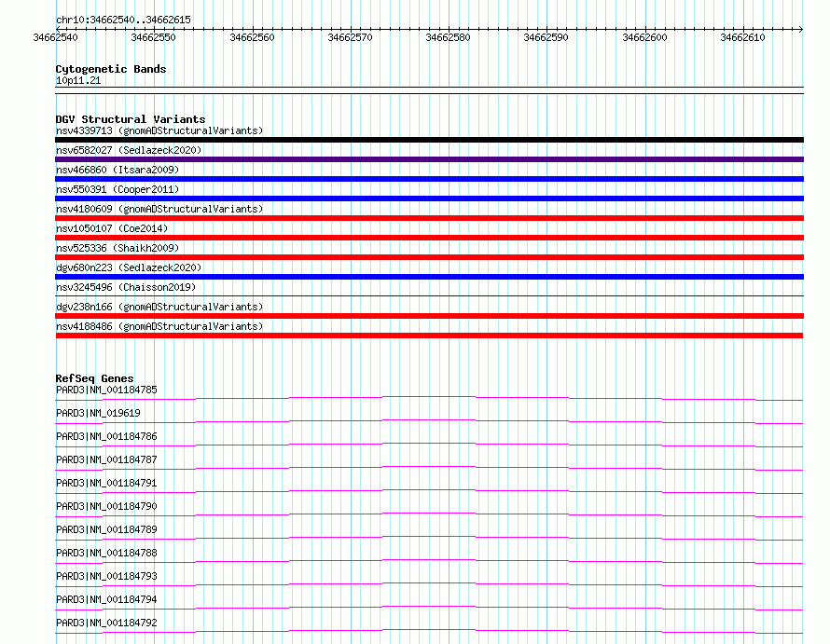Select the DGV Structural Variants track title
This screenshot has height=644, width=830.
pos(131,119)
